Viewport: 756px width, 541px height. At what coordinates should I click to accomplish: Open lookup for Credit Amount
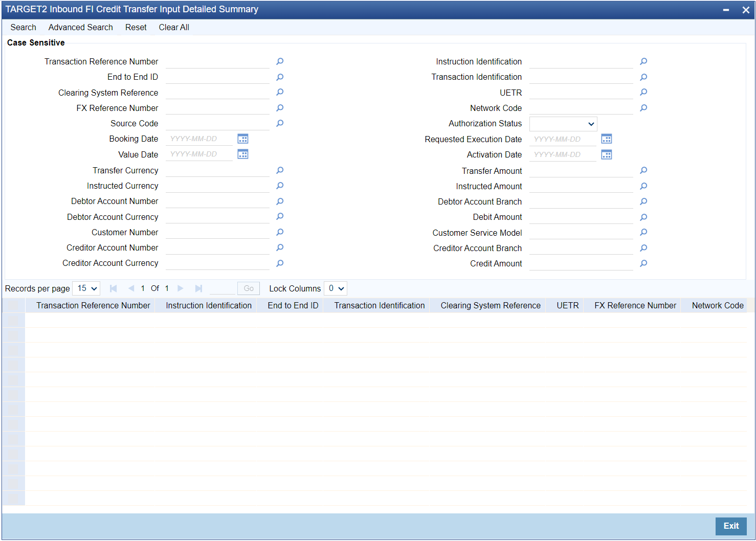[643, 263]
